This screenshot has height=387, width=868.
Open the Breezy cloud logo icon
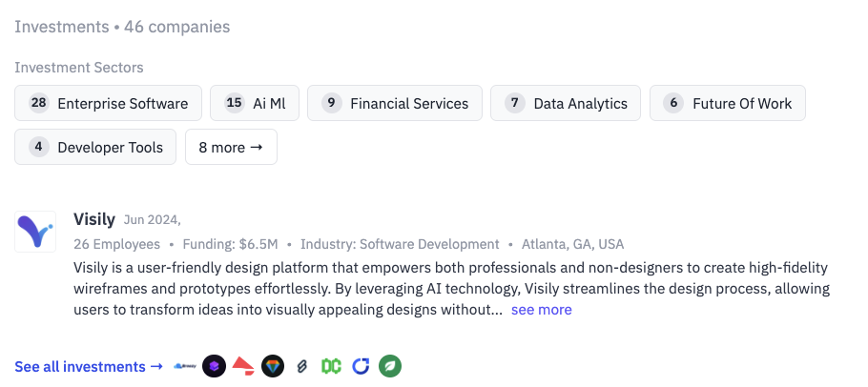point(185,366)
